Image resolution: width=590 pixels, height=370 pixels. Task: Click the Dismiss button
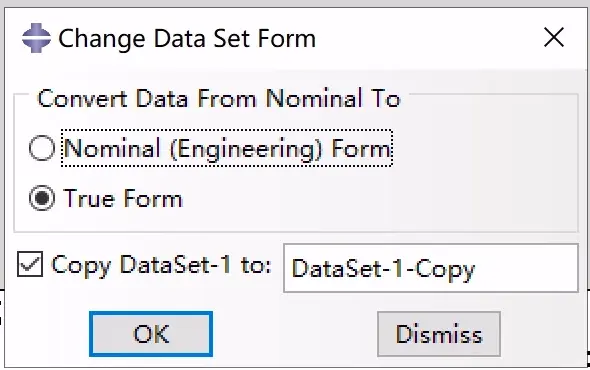439,334
